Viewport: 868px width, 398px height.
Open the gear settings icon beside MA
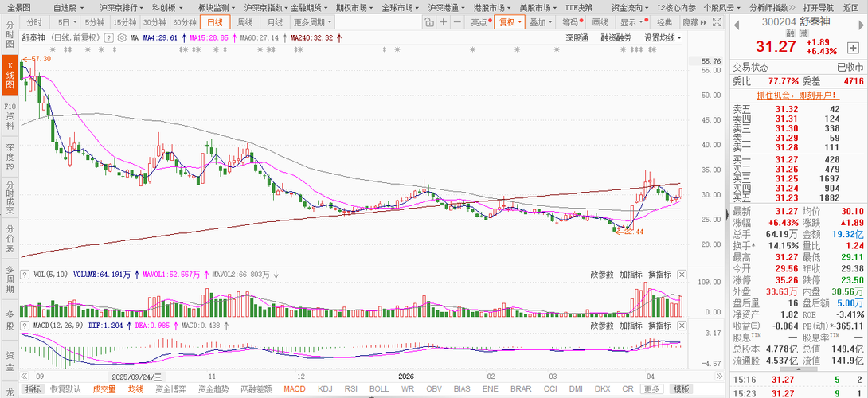[x=122, y=38]
